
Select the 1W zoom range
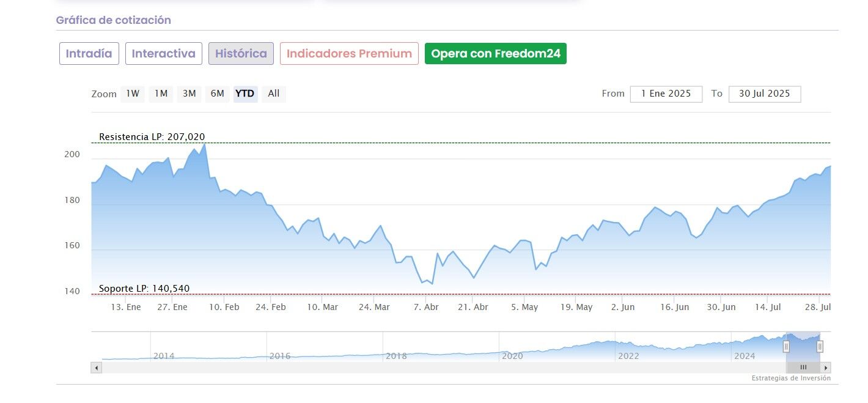coord(133,94)
